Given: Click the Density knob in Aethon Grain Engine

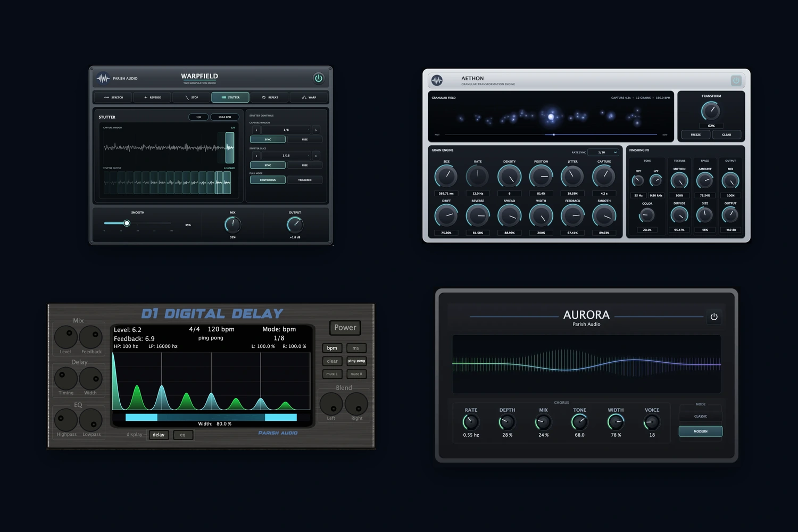Looking at the screenshot, I should tap(509, 176).
